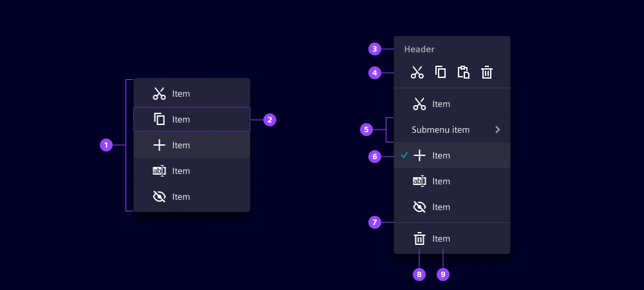Click the scissors icon in the left menu
The height and width of the screenshot is (290, 644).
(159, 93)
